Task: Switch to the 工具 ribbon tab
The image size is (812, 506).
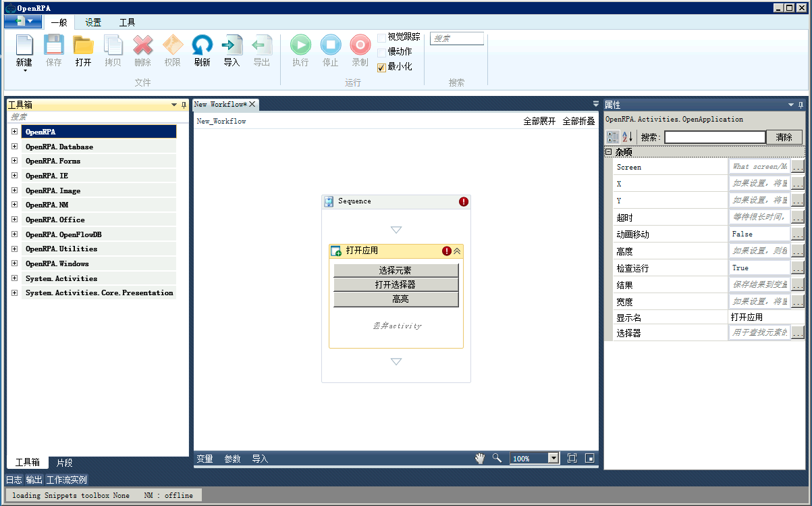Action: pos(128,22)
